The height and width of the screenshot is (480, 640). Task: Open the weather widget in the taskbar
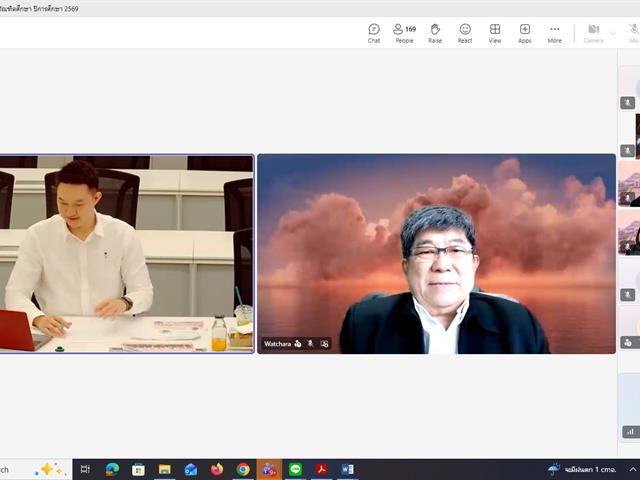[582, 469]
